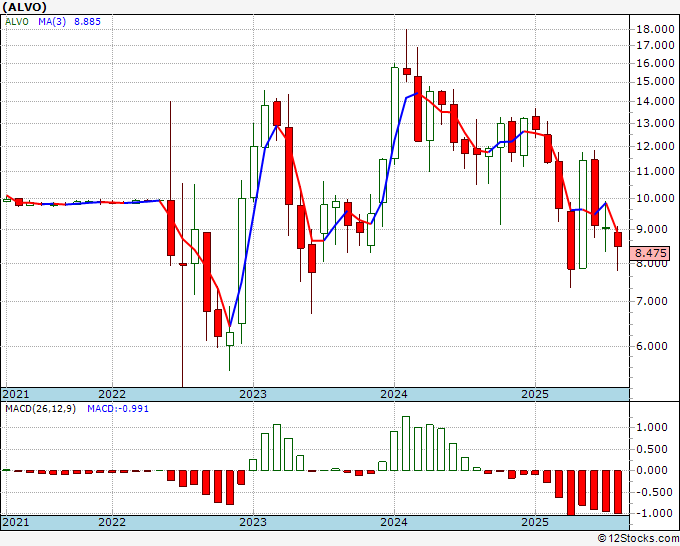Click 2025 on the MACD timeline

tap(535, 522)
